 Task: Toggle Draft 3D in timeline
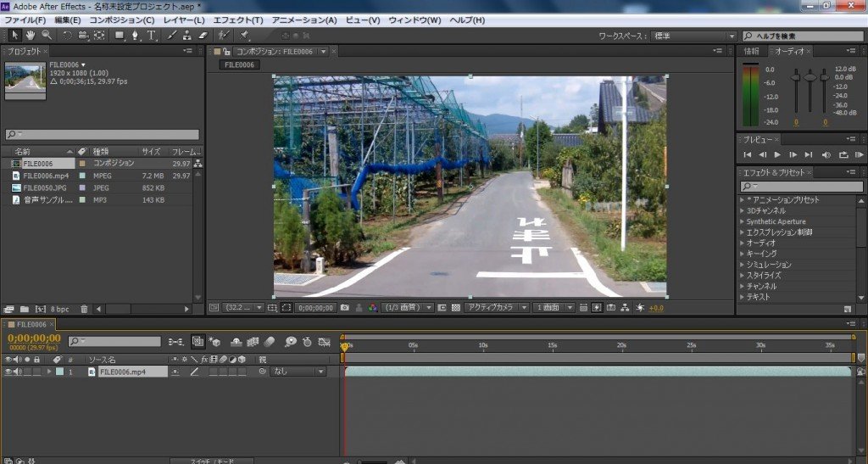pyautogui.click(x=215, y=342)
